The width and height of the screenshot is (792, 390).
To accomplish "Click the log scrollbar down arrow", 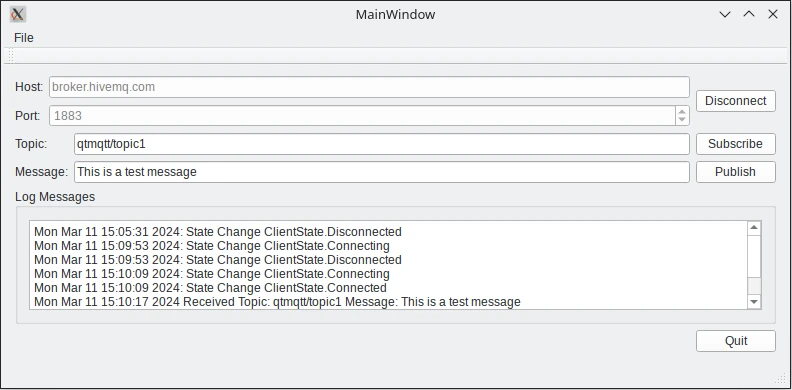I will (754, 302).
